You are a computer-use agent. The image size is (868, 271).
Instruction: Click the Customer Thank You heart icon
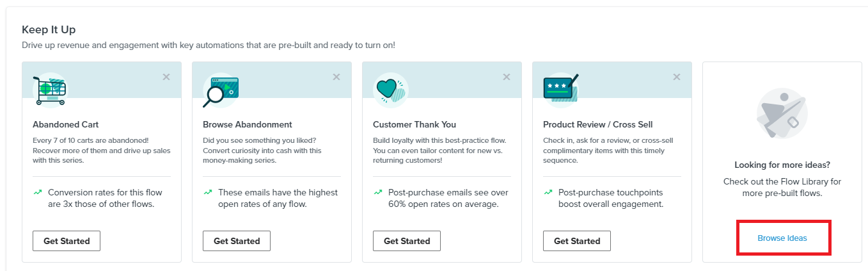click(391, 90)
